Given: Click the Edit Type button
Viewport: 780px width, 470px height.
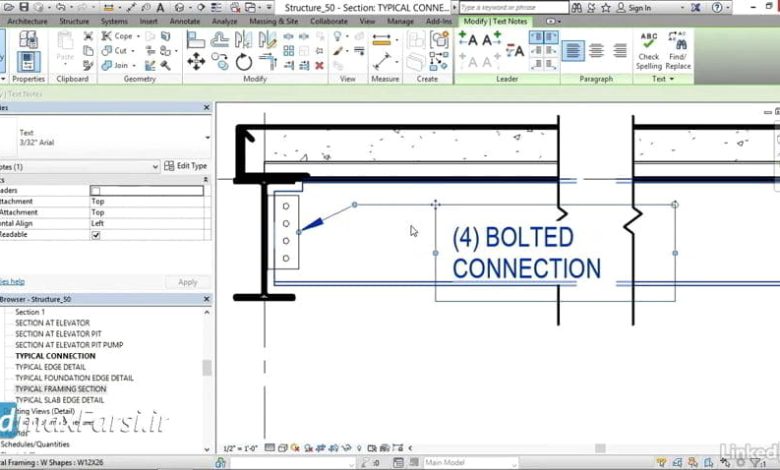Looking at the screenshot, I should 186,166.
